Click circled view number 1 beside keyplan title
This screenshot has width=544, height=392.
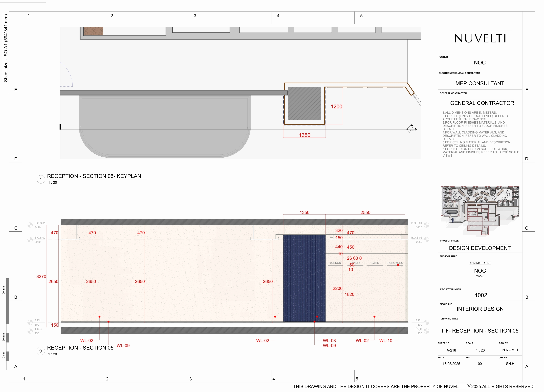pyautogui.click(x=41, y=179)
